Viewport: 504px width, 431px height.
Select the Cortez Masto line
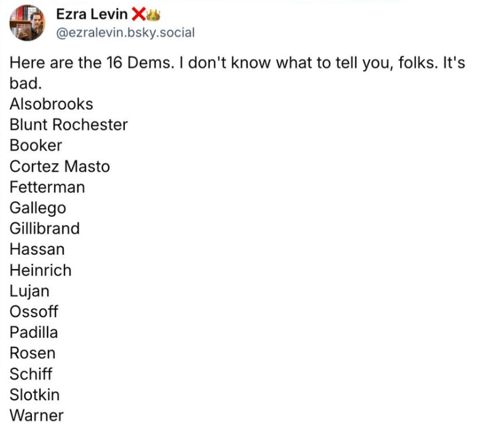point(60,166)
